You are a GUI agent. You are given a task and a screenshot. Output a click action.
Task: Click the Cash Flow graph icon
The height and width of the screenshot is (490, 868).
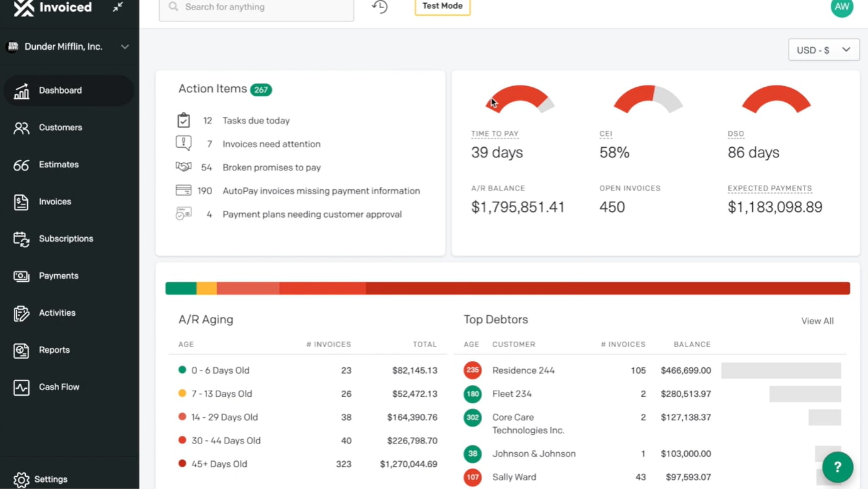[x=21, y=387]
